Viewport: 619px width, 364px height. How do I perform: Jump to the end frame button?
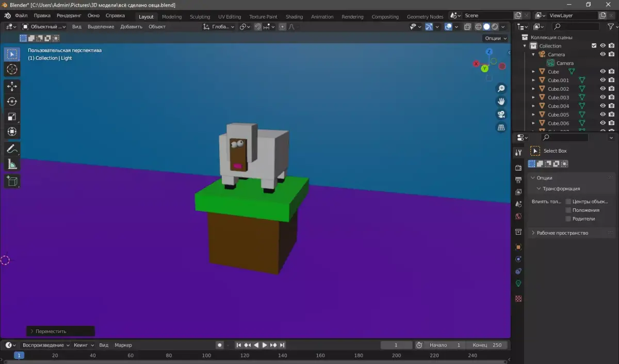coord(282,345)
